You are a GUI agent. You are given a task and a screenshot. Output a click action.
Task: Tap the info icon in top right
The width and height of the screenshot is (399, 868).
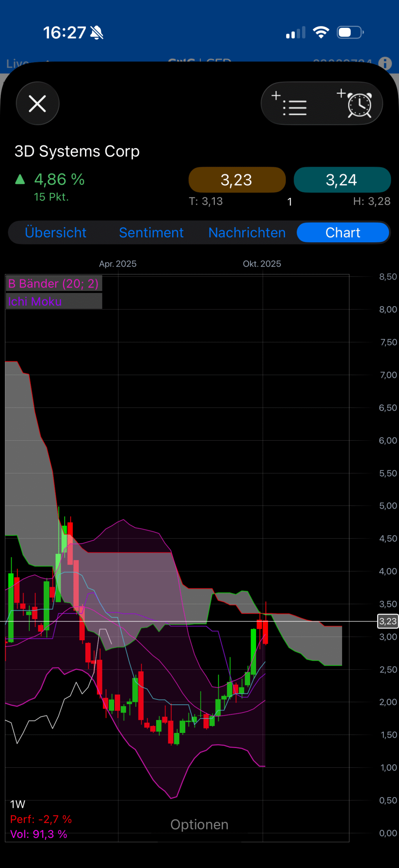385,64
